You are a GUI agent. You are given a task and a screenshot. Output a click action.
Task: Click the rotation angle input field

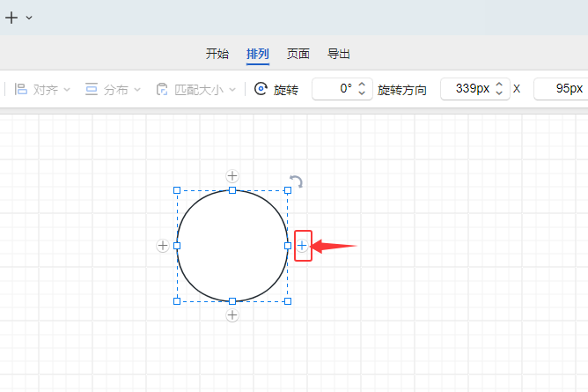click(334, 89)
